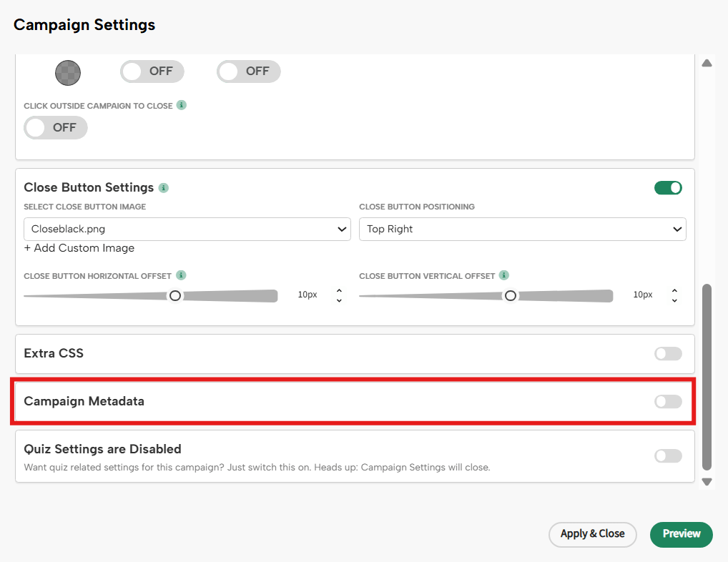The height and width of the screenshot is (562, 728).
Task: Click Apply & Close
Action: click(x=592, y=534)
